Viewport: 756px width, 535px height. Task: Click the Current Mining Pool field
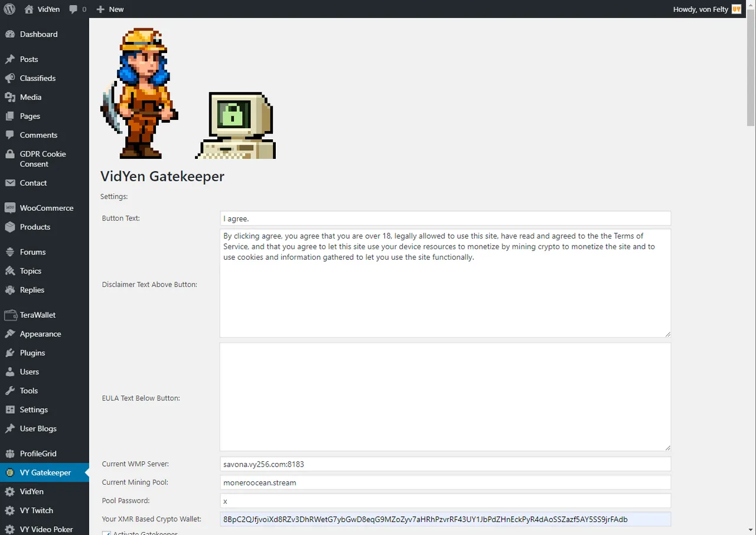pyautogui.click(x=445, y=482)
